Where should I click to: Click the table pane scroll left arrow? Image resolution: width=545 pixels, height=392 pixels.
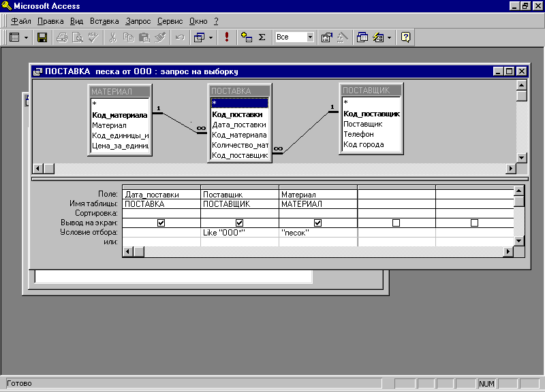coord(37,169)
